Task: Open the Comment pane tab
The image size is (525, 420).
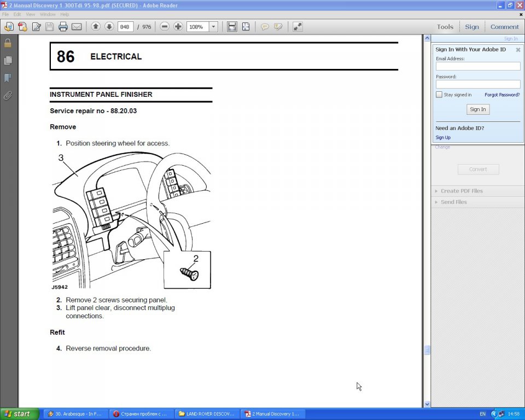Action: point(504,27)
